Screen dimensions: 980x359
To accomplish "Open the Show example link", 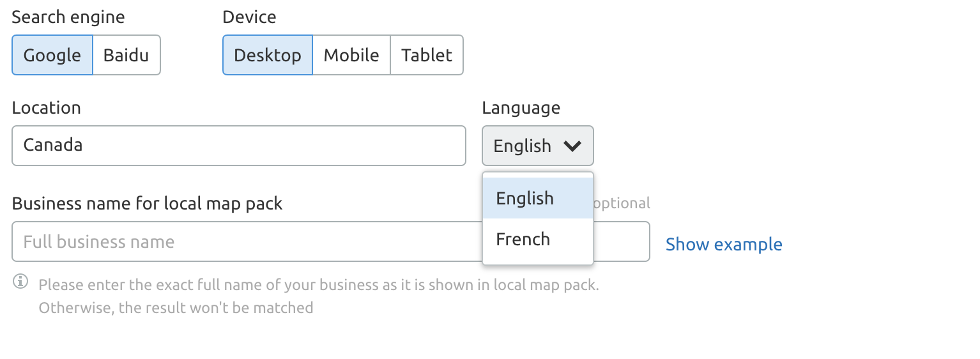I will point(724,244).
